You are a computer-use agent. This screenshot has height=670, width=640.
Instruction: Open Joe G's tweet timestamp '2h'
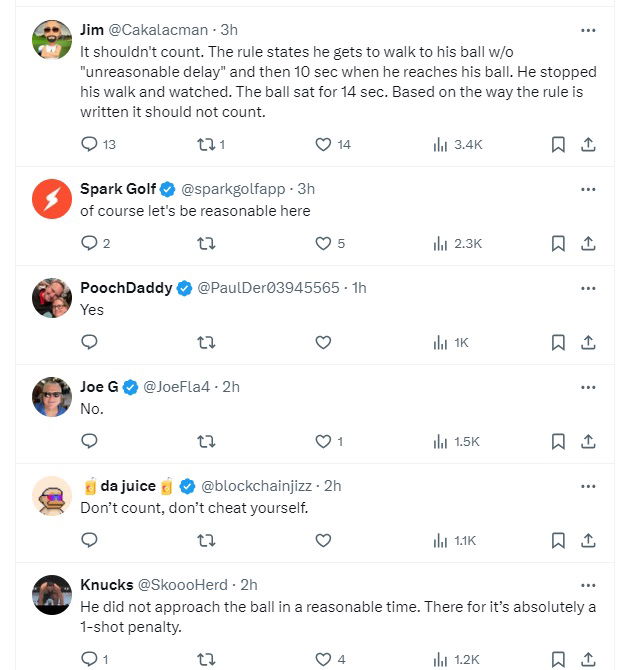point(230,387)
